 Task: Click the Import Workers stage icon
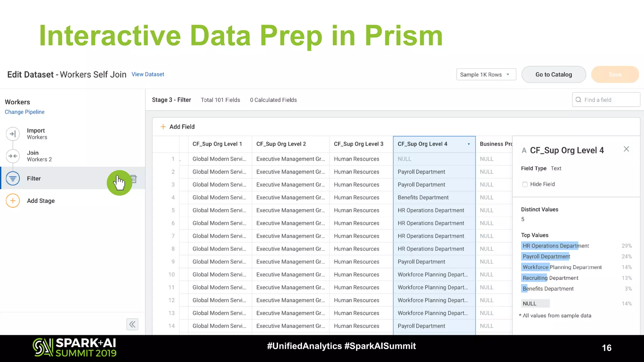point(13,134)
